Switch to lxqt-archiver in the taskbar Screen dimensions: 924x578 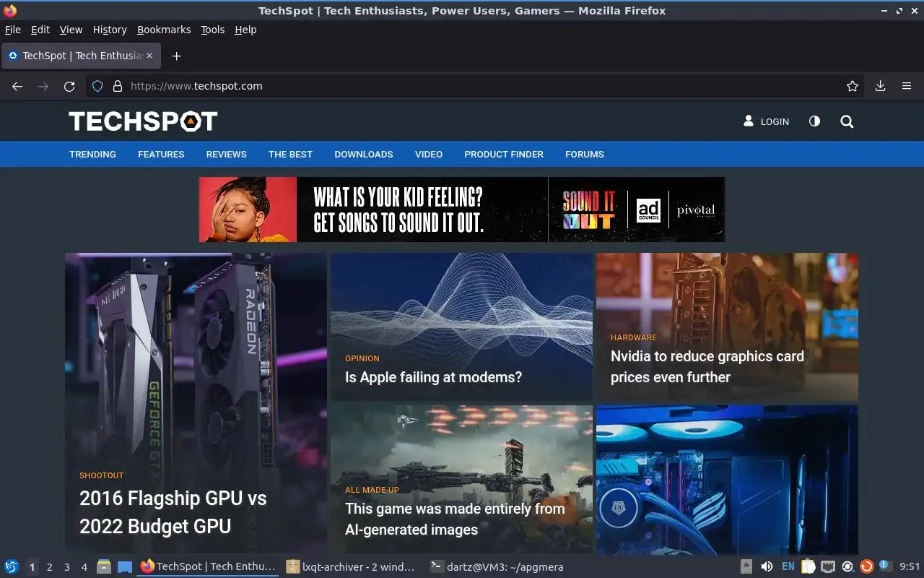(351, 567)
